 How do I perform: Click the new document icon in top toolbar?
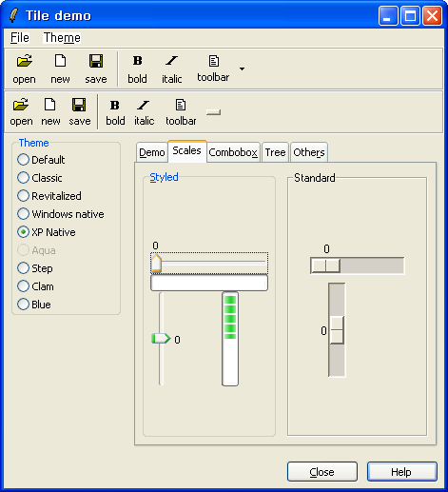point(60,61)
